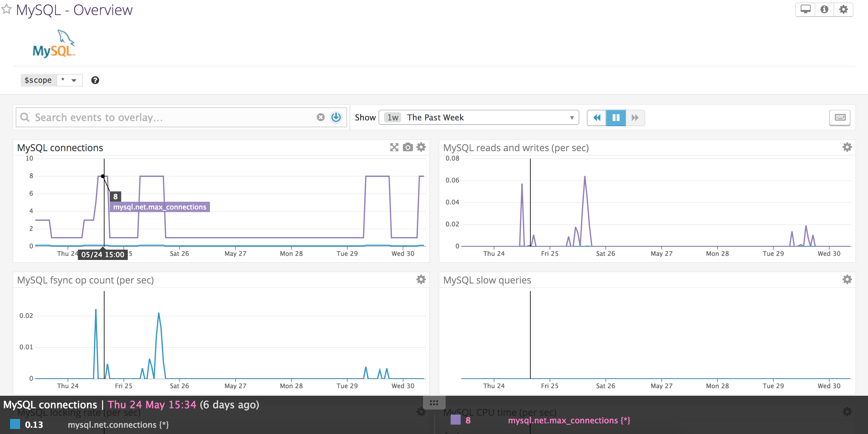This screenshot has height=434, width=868.
Task: Open the $scope variable dropdown
Action: (x=70, y=80)
